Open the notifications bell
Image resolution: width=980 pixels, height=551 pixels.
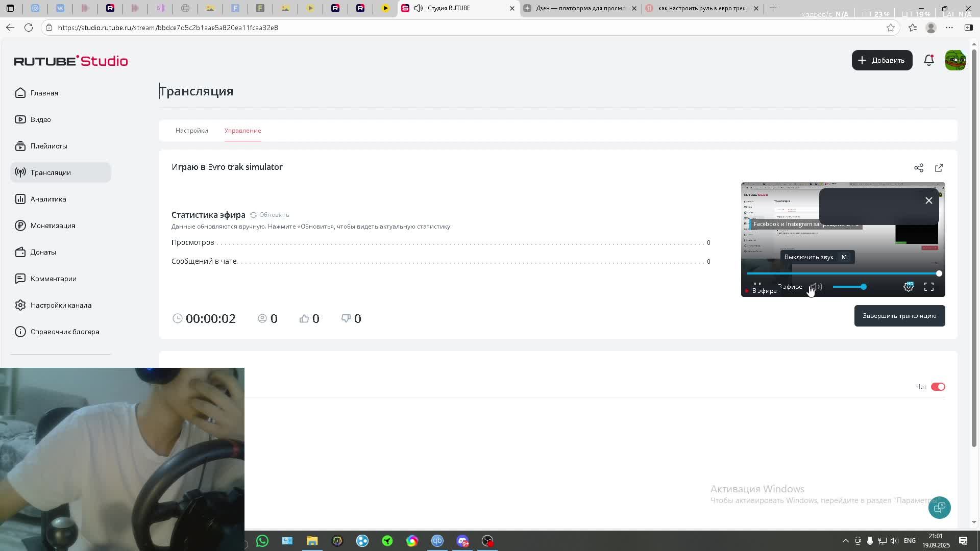click(929, 60)
